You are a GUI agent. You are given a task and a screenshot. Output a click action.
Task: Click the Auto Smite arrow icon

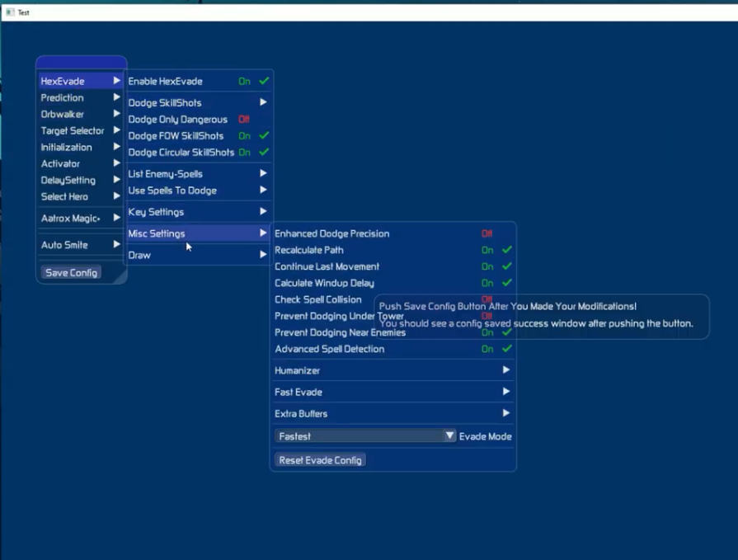coord(117,245)
